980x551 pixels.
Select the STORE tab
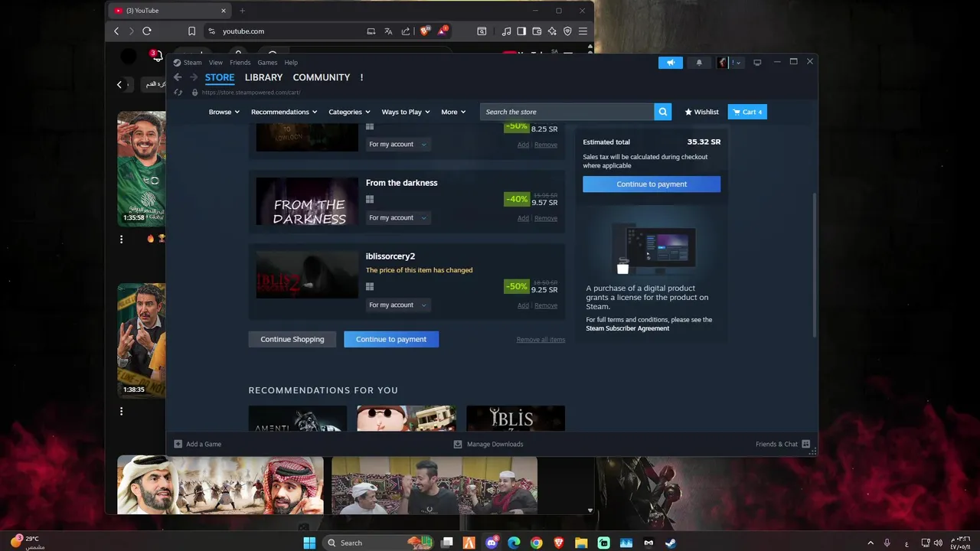point(220,77)
